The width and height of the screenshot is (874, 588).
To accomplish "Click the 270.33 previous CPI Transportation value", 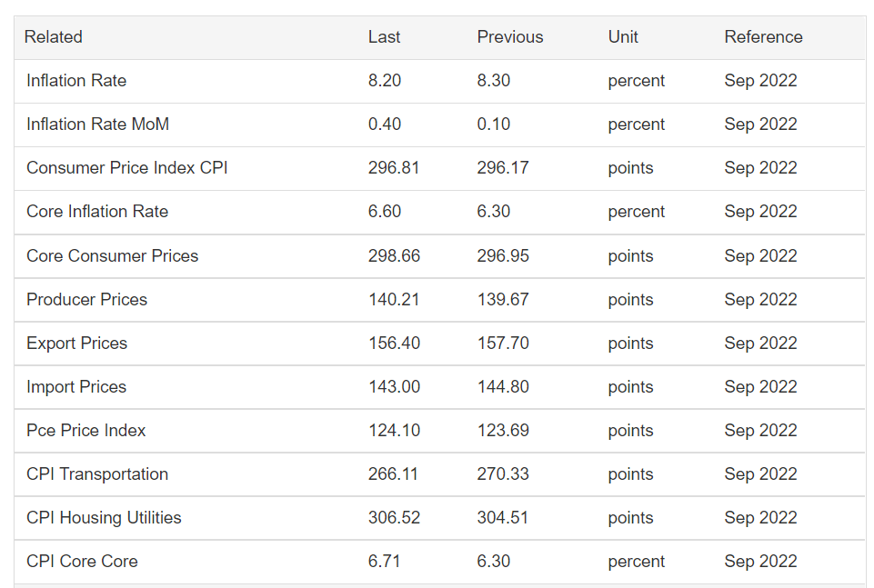I will [x=503, y=473].
